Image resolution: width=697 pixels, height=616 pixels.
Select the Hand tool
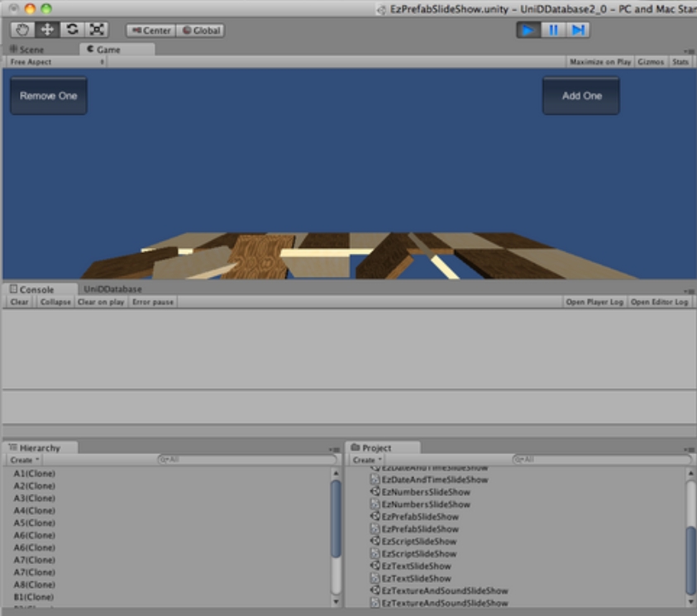(x=22, y=30)
